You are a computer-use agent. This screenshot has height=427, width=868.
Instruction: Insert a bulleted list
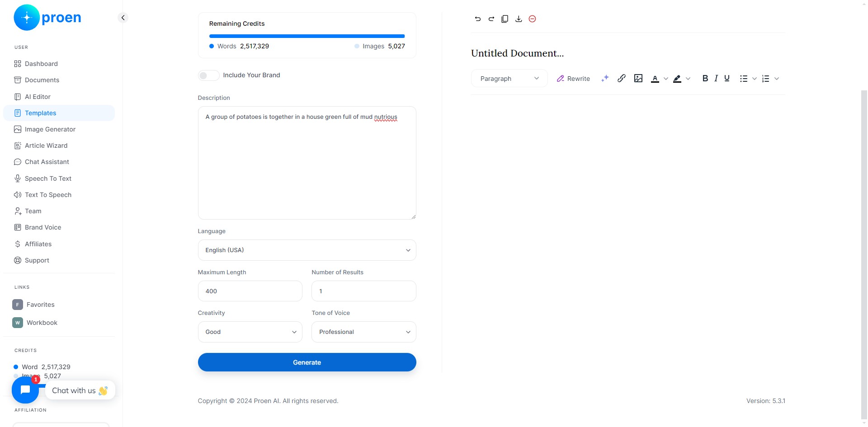pyautogui.click(x=744, y=79)
